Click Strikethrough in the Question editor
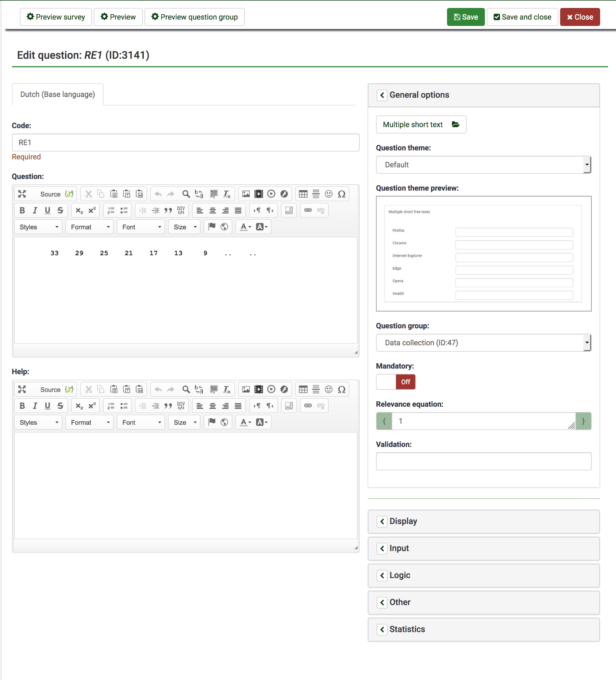616x680 pixels. click(x=60, y=211)
